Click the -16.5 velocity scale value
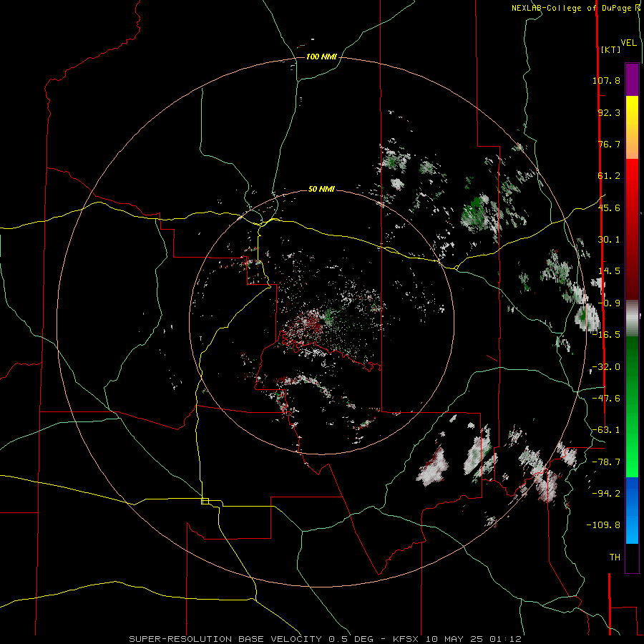The image size is (644, 644). [606, 335]
